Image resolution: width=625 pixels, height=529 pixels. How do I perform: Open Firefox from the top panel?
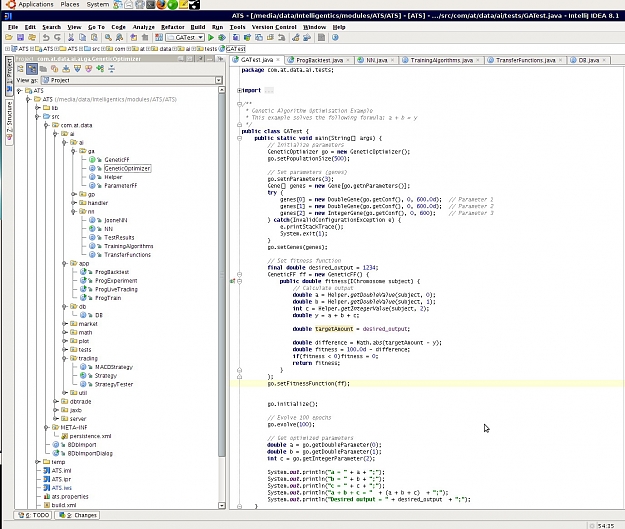tap(161, 5)
